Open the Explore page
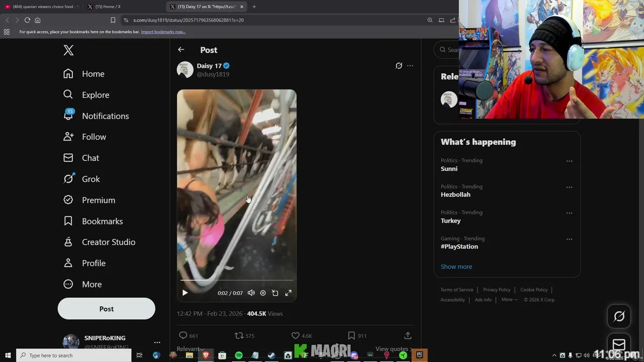This screenshot has height=362, width=644. point(86,95)
